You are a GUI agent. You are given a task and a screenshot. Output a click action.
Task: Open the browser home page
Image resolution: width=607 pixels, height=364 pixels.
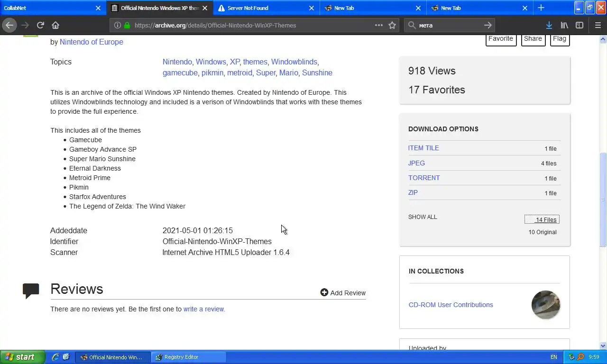coord(55,25)
